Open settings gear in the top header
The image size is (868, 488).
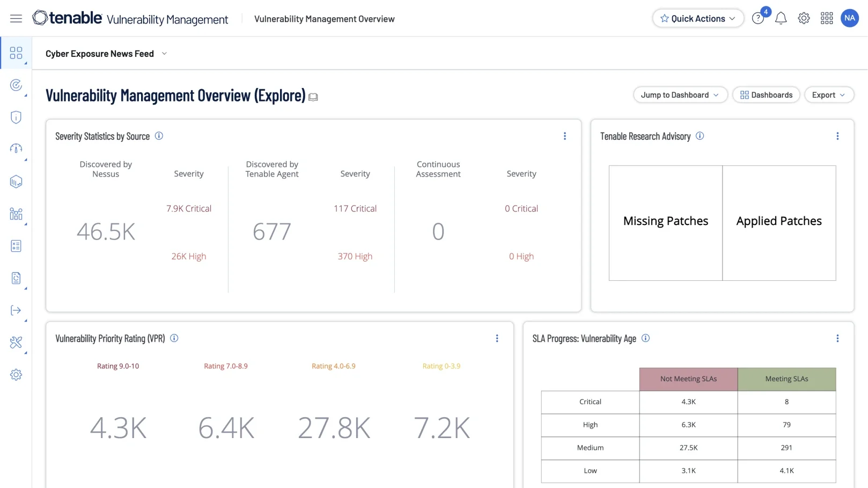click(804, 18)
